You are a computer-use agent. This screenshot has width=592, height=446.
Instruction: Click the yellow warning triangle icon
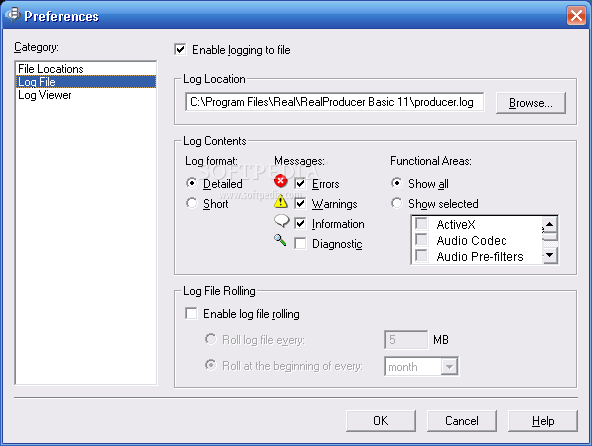click(x=281, y=201)
